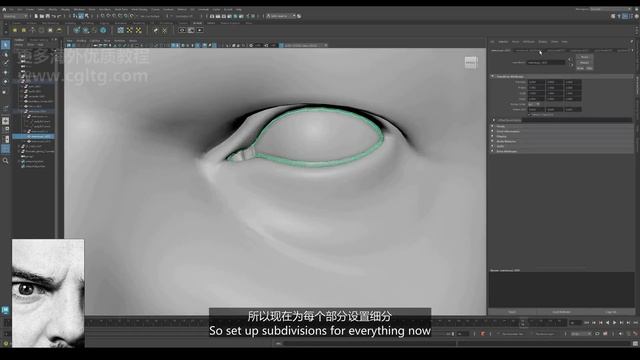Click the Copy Tab button

point(611,312)
